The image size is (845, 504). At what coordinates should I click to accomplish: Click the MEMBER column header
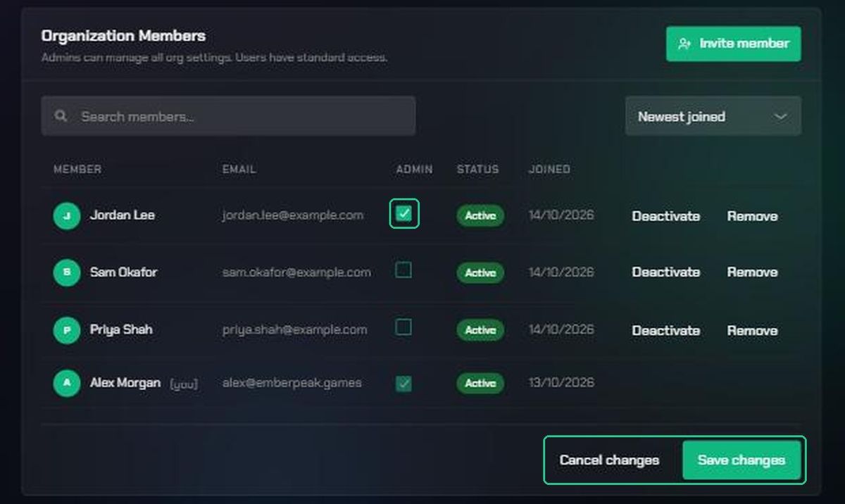(x=77, y=170)
